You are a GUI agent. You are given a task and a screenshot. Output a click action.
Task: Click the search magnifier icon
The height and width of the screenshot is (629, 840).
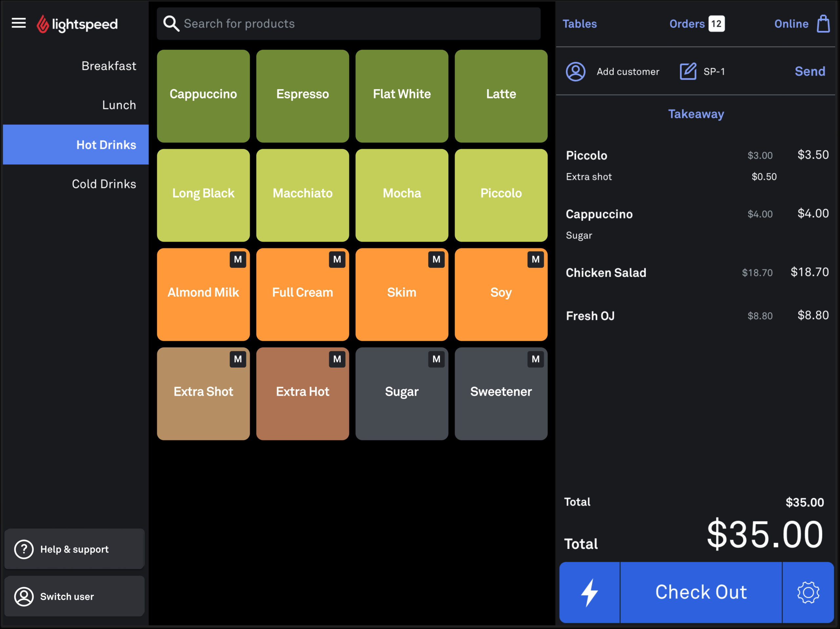click(171, 24)
